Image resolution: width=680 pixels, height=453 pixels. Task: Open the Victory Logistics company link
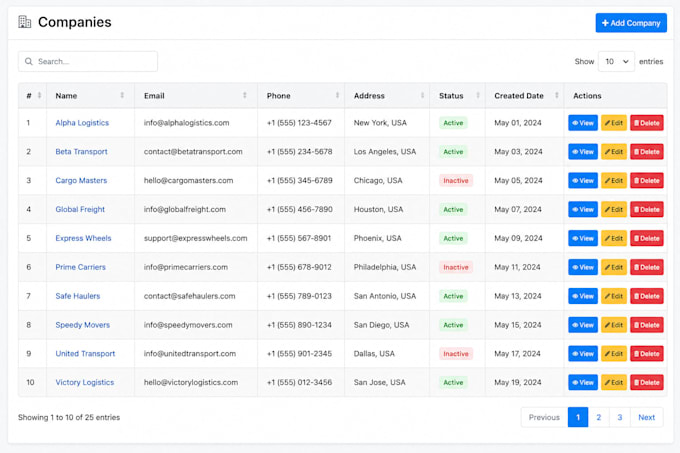85,382
